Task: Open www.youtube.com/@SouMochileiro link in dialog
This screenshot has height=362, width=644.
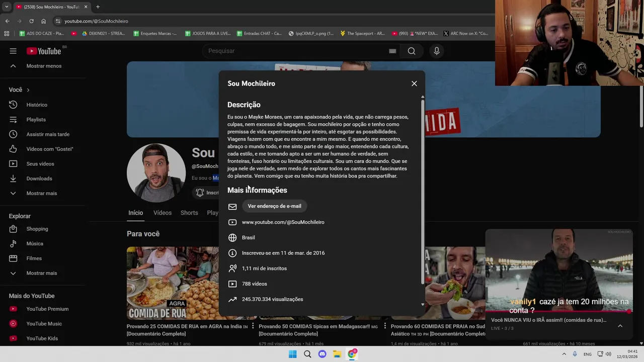Action: point(283,222)
